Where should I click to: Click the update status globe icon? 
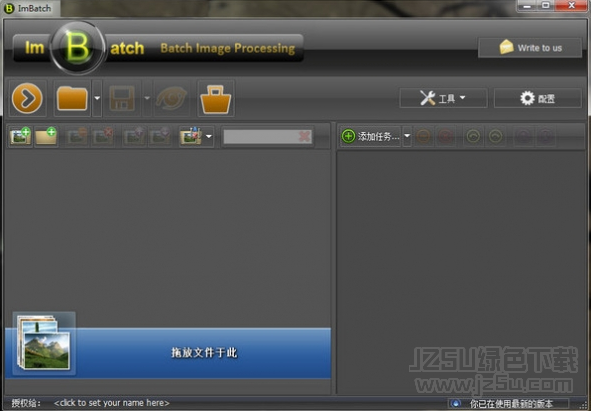[456, 403]
